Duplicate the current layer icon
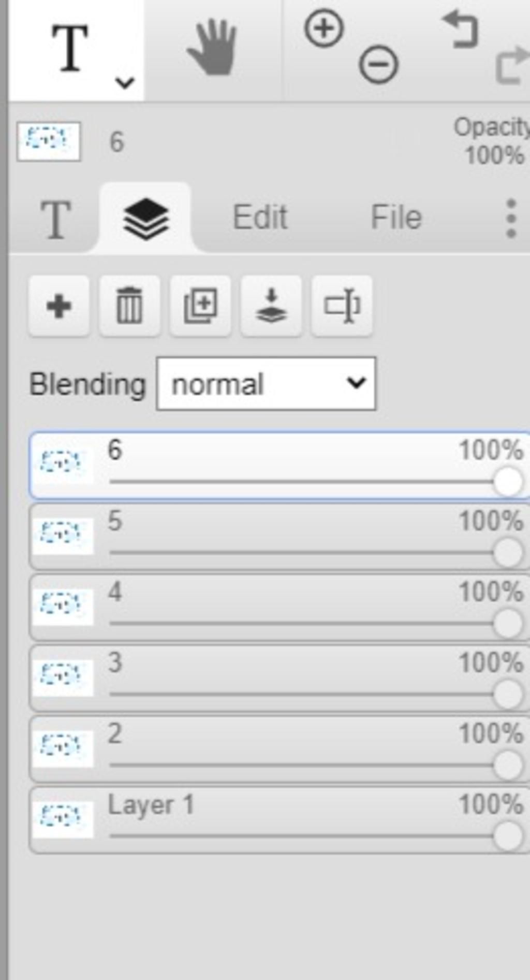530x980 pixels. [200, 306]
